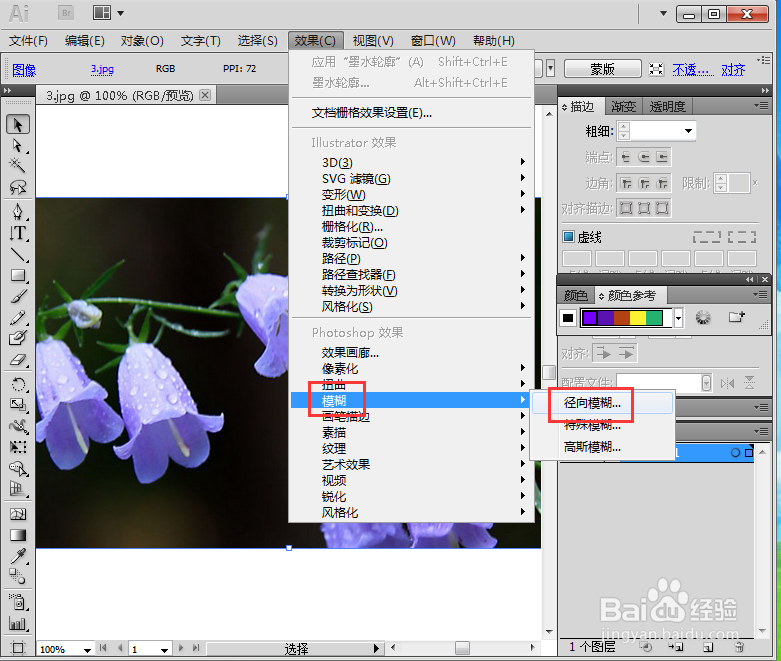Click the 蒙版 button
The height and width of the screenshot is (661, 781).
(603, 69)
